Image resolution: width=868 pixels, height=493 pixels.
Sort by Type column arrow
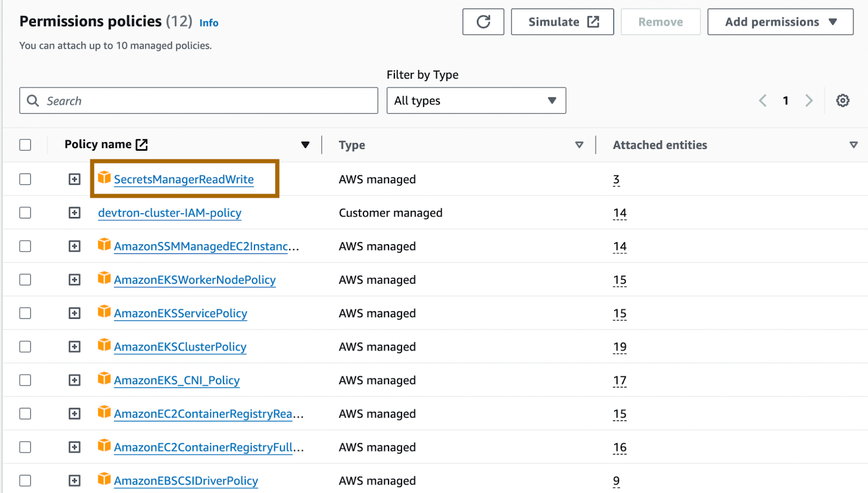(x=579, y=145)
